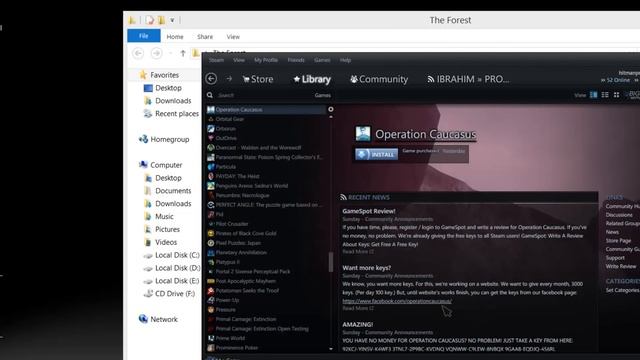The image size is (640, 360).
Task: Click the Prime World game icon
Action: (x=211, y=338)
